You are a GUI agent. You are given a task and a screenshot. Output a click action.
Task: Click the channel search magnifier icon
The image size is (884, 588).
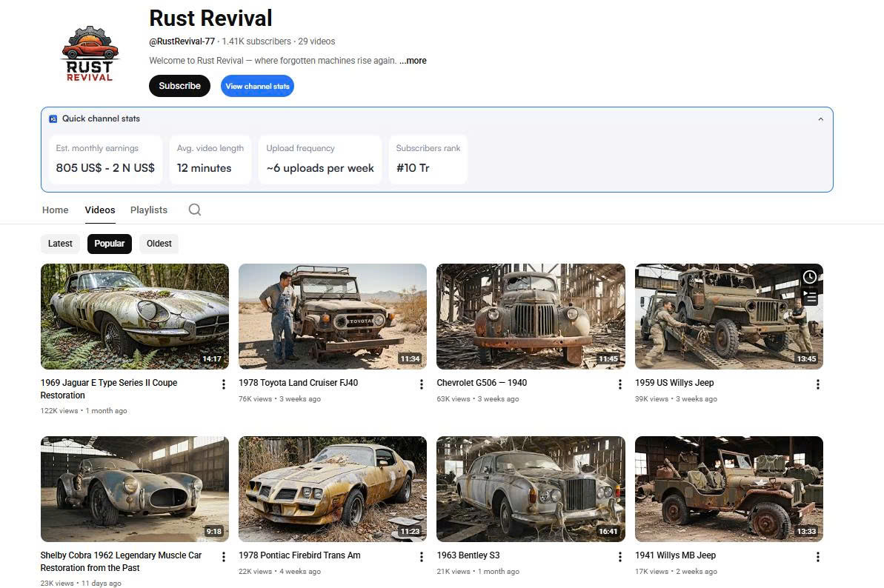tap(194, 210)
